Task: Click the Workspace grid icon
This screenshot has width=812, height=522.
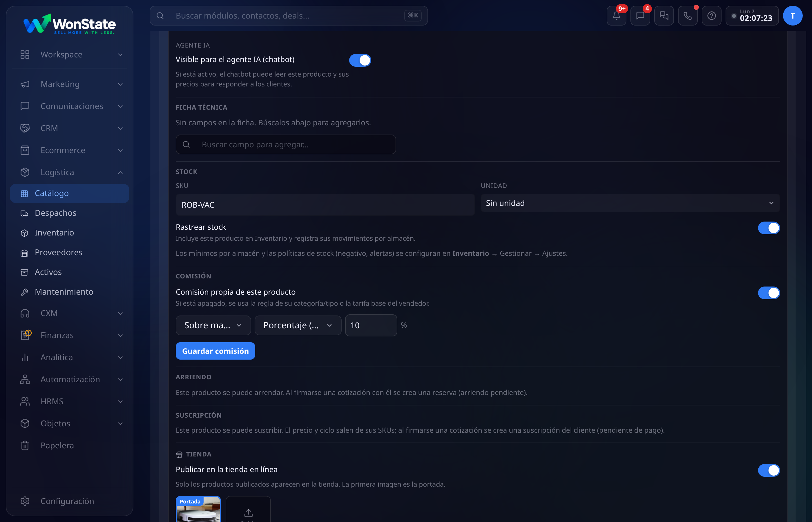Action: click(x=25, y=55)
